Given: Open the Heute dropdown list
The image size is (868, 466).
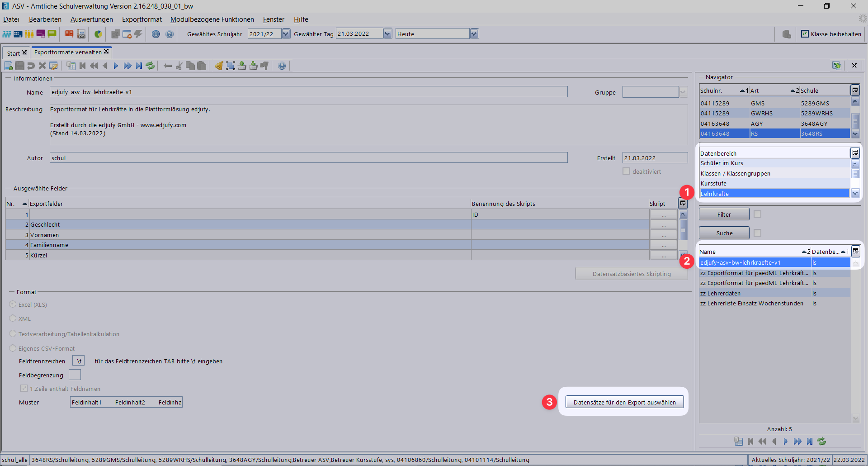Looking at the screenshot, I should click(x=474, y=34).
